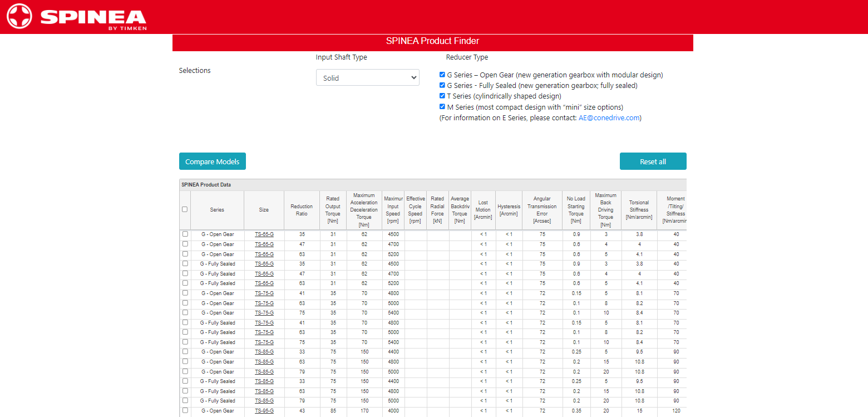Select G - Fully Sealed TS-75-G ratio 75 row checkbox
The width and height of the screenshot is (868, 417).
click(185, 342)
